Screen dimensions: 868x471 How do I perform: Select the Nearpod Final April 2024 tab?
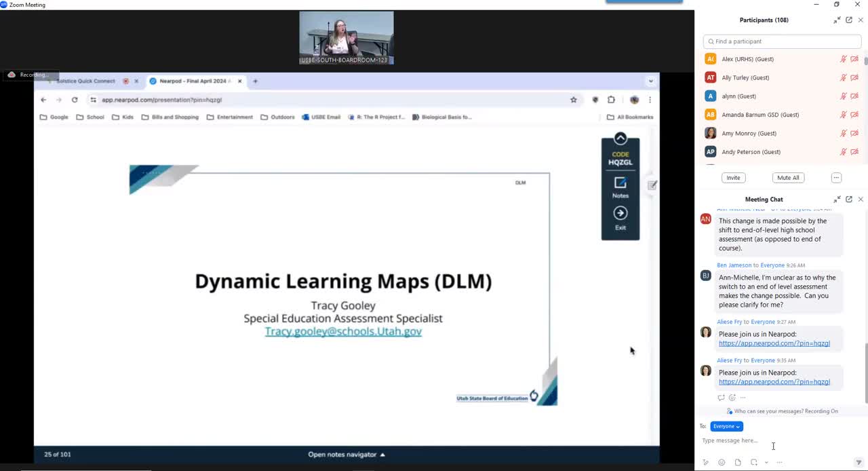193,81
